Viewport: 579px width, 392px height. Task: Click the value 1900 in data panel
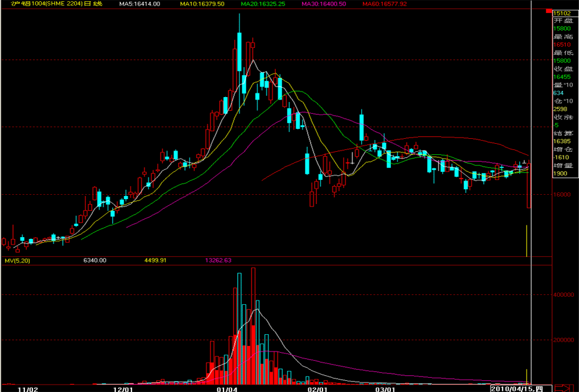(x=560, y=173)
